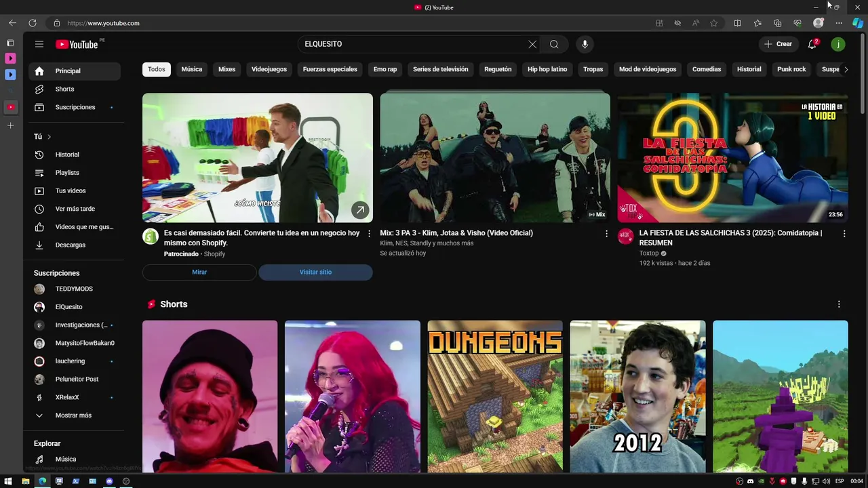
Task: Select the Punk rock filter chip
Action: pos(791,69)
